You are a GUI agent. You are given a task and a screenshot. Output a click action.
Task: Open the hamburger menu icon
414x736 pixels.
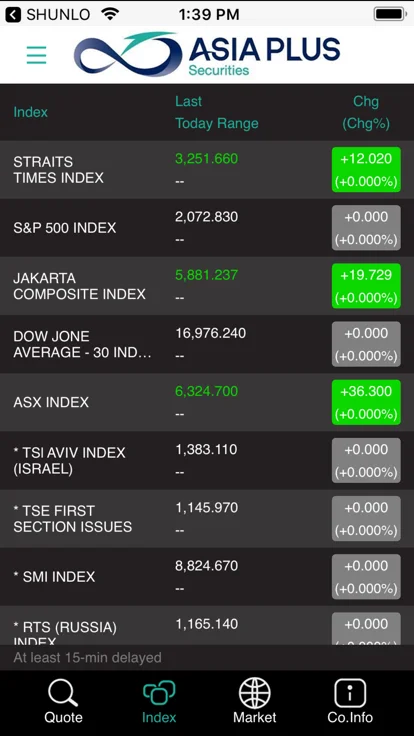pyautogui.click(x=36, y=55)
